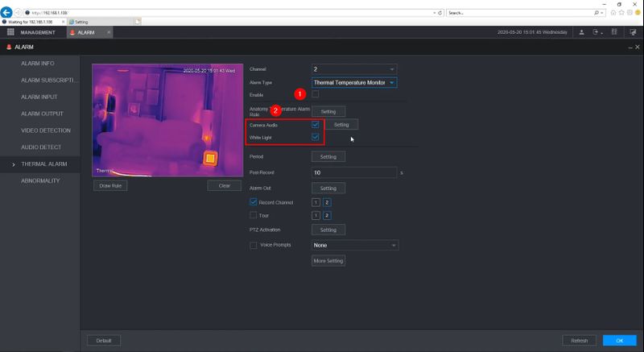The image size is (644, 352).
Task: Click the OK button
Action: coord(619,341)
